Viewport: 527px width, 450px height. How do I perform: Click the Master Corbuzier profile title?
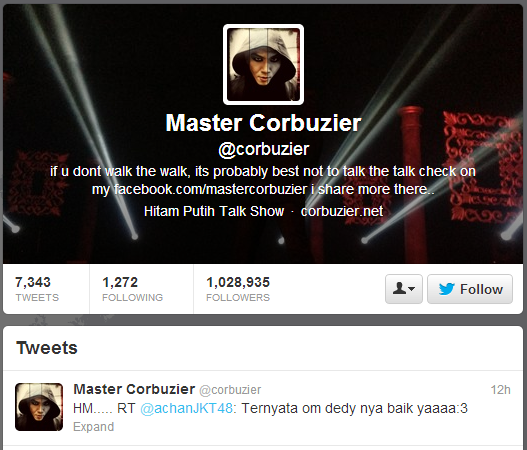pos(264,123)
